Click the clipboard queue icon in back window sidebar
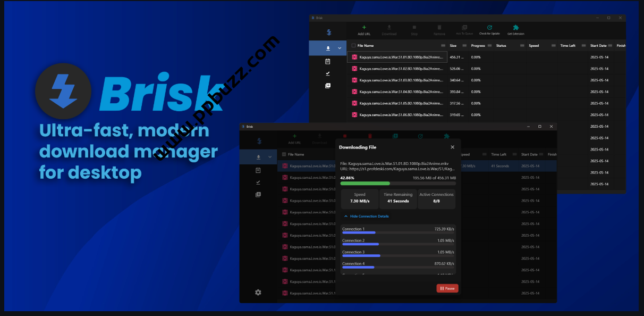 [328, 62]
